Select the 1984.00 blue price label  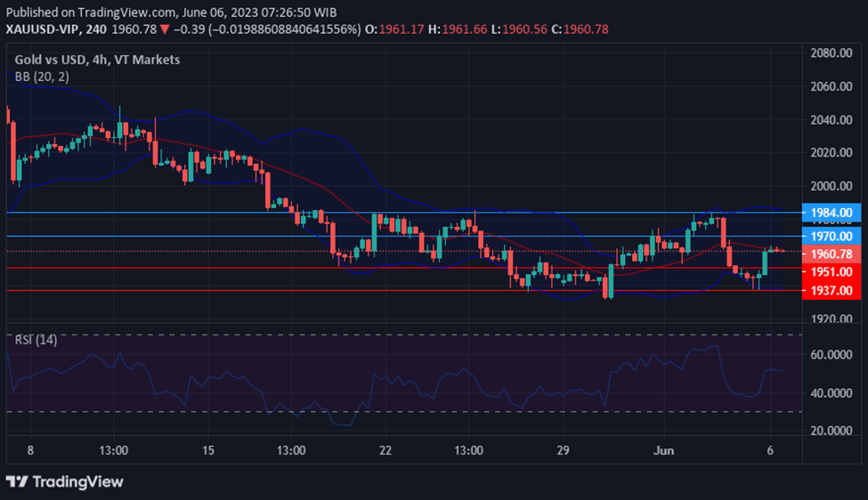point(831,213)
